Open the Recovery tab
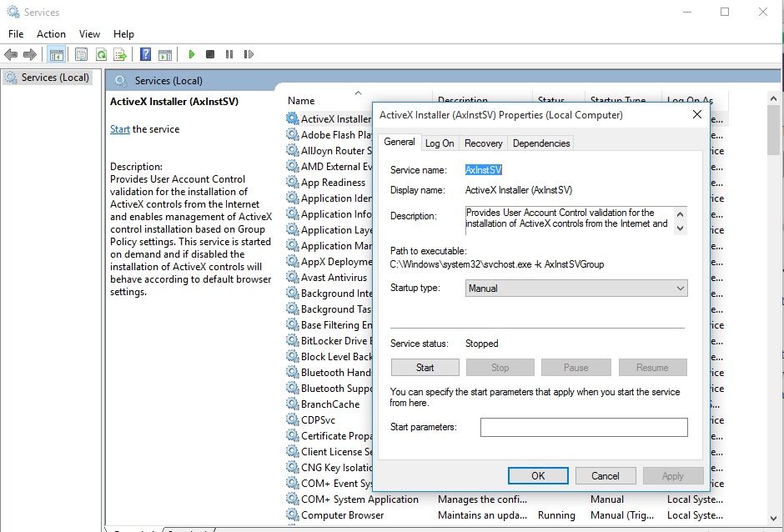784x532 pixels. pyautogui.click(x=483, y=143)
